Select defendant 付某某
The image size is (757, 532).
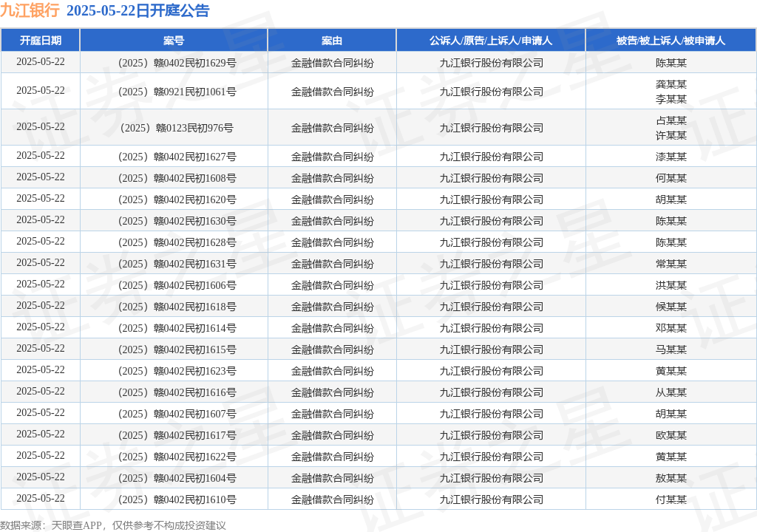pos(671,499)
